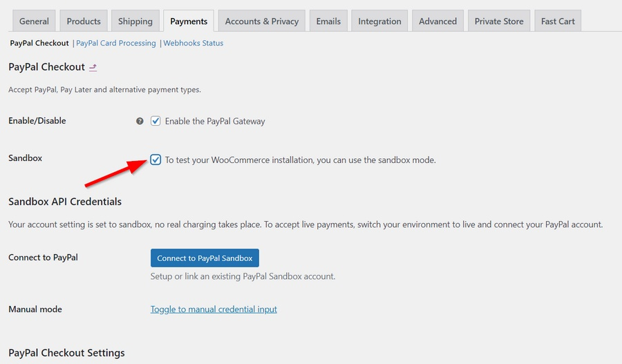Open the Shipping tab
Screen dimensions: 622x364
(x=135, y=21)
